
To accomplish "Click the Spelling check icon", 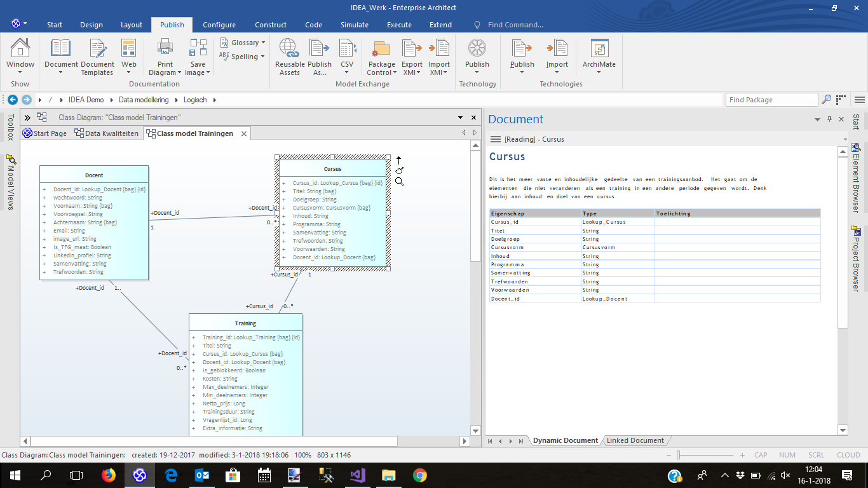I will pyautogui.click(x=224, y=57).
